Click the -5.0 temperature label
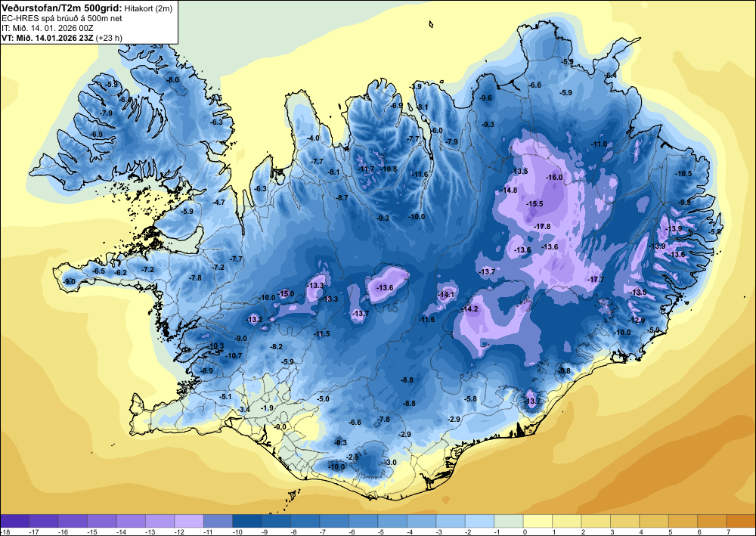 coord(323,399)
